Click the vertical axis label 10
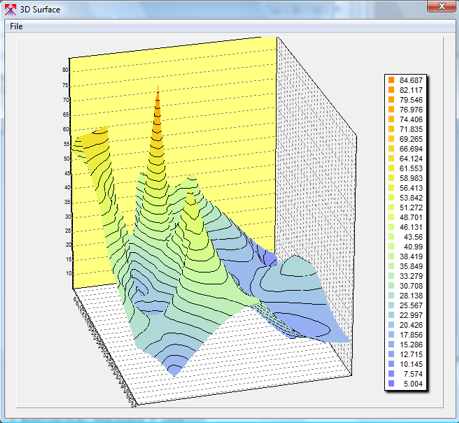459x423 pixels. pos(69,273)
